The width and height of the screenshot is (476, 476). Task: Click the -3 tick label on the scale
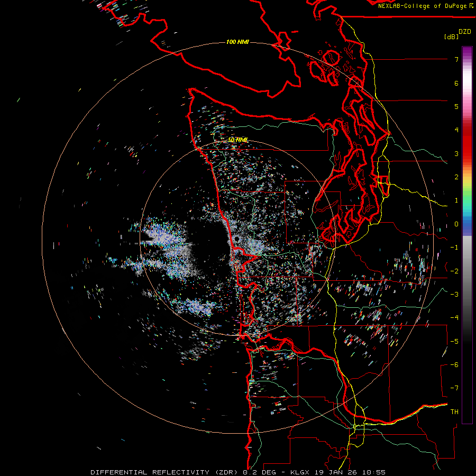click(454, 295)
